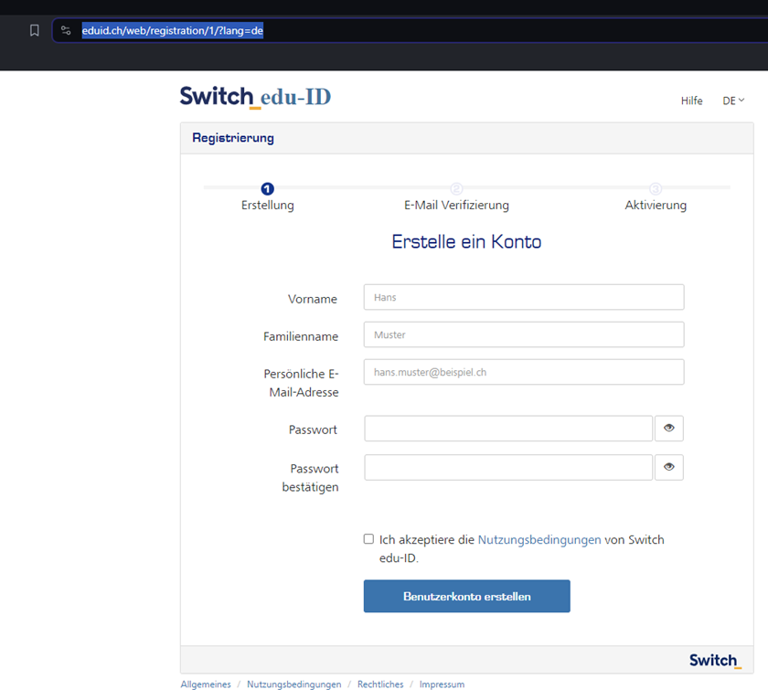
Task: Click the Erstellung step label
Action: tap(267, 205)
